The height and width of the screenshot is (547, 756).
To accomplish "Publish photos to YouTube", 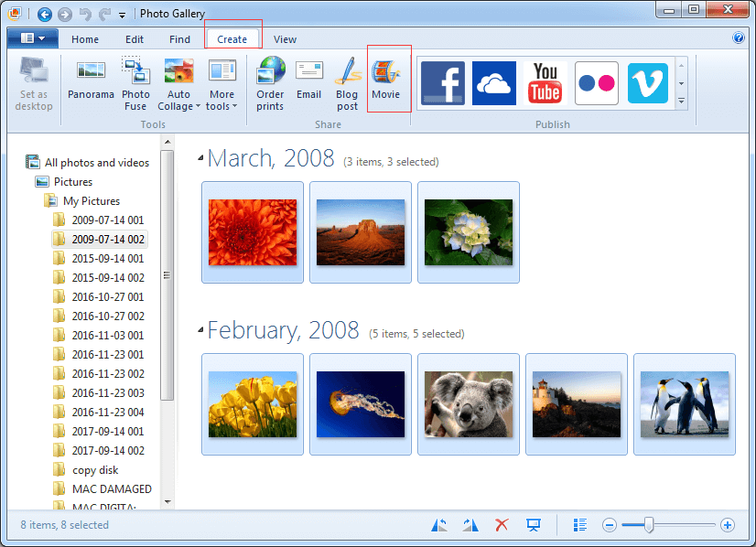I will pyautogui.click(x=545, y=82).
